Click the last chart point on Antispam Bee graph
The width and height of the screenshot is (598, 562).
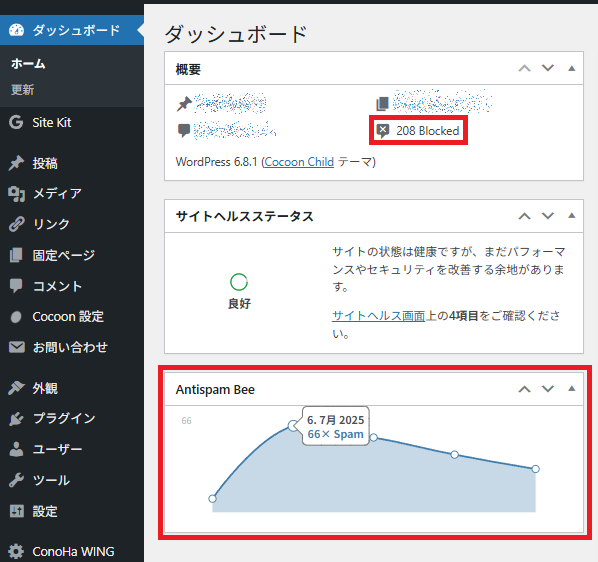[535, 469]
